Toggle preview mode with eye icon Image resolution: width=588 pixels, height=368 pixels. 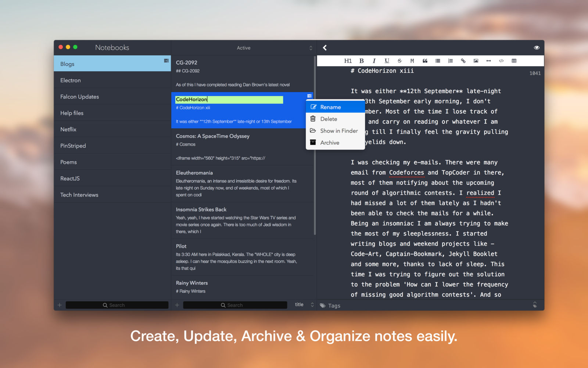(537, 48)
